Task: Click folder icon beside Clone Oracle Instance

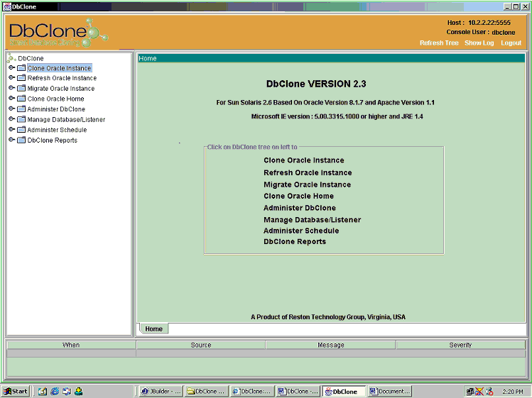Action: click(21, 68)
